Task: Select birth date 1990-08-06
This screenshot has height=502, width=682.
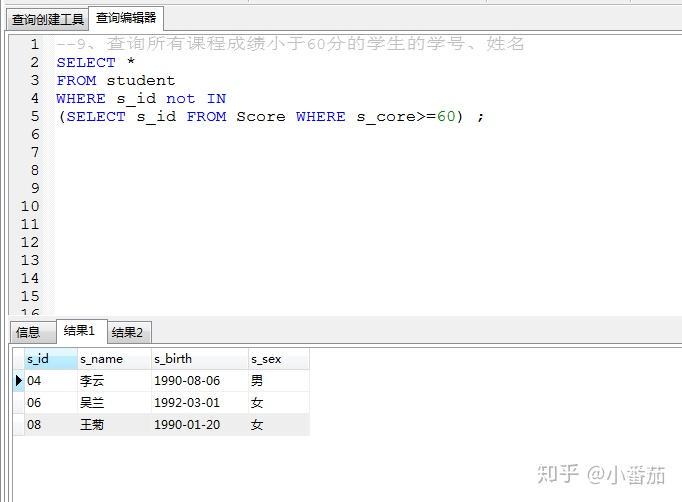Action: (199, 381)
